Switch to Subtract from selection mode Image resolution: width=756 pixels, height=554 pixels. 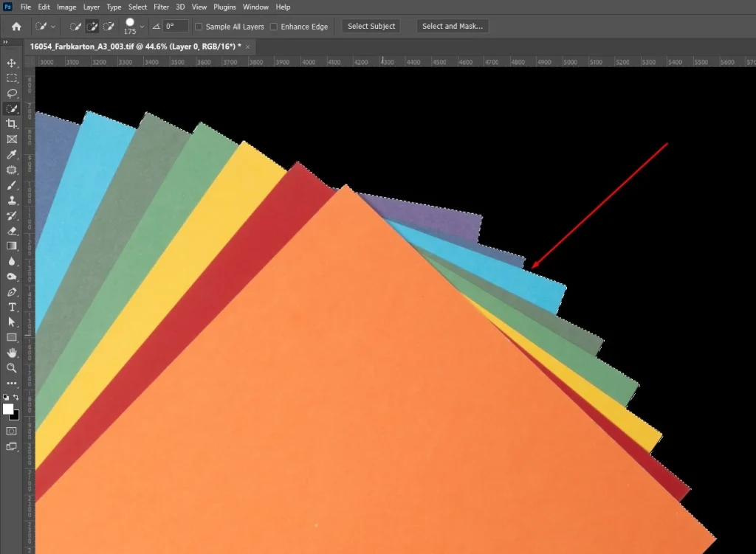click(109, 27)
